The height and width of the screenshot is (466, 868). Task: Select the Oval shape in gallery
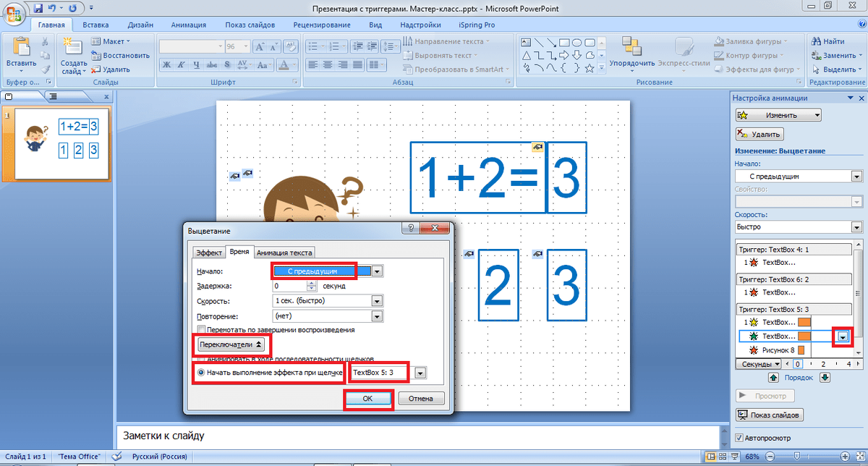click(578, 42)
